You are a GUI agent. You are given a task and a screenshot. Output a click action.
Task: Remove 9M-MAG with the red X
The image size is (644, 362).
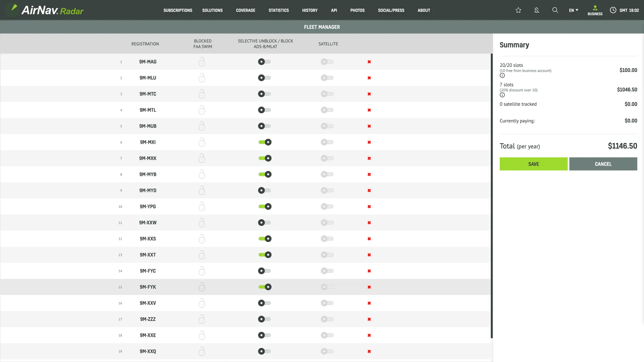pyautogui.click(x=369, y=62)
